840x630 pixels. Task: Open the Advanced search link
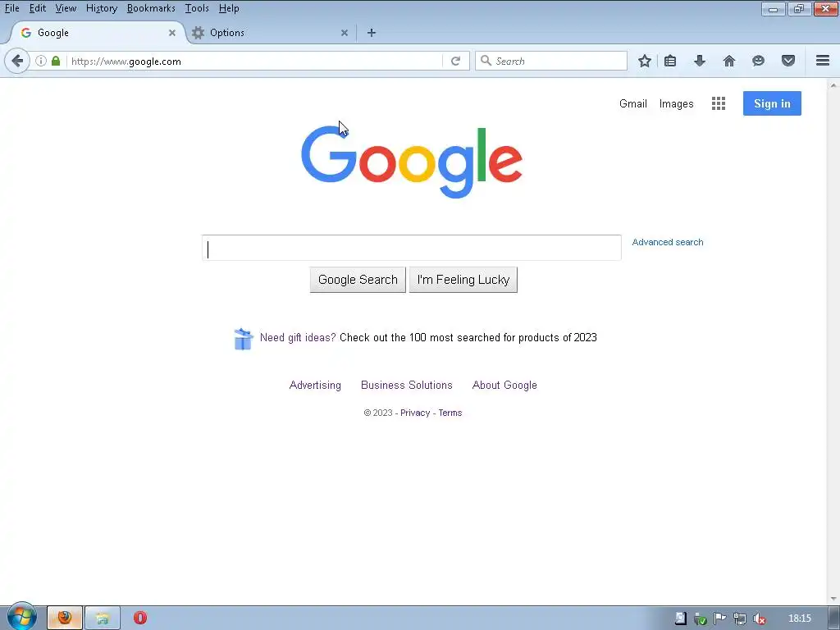click(x=668, y=242)
